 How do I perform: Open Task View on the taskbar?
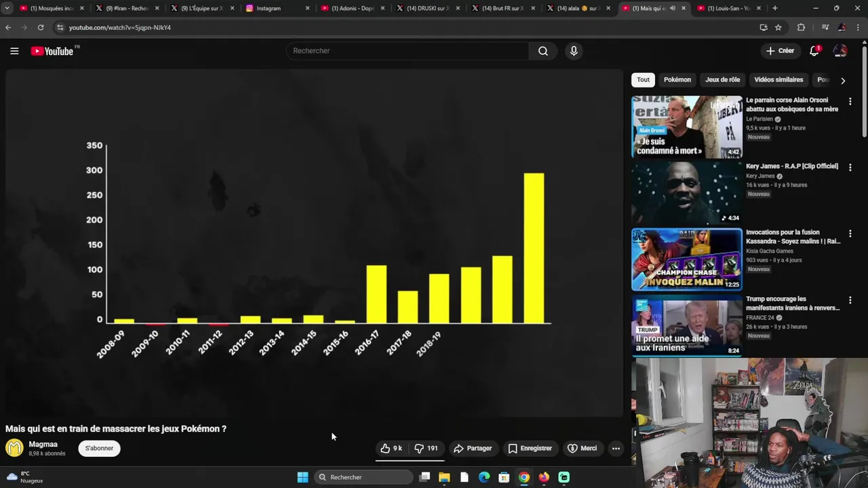click(x=425, y=477)
